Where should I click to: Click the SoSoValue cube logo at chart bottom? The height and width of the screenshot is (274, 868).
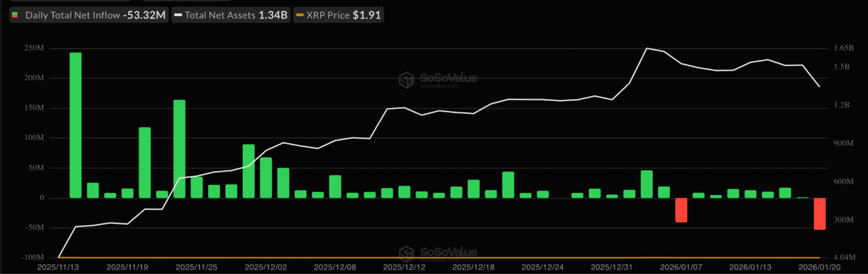[x=406, y=253]
